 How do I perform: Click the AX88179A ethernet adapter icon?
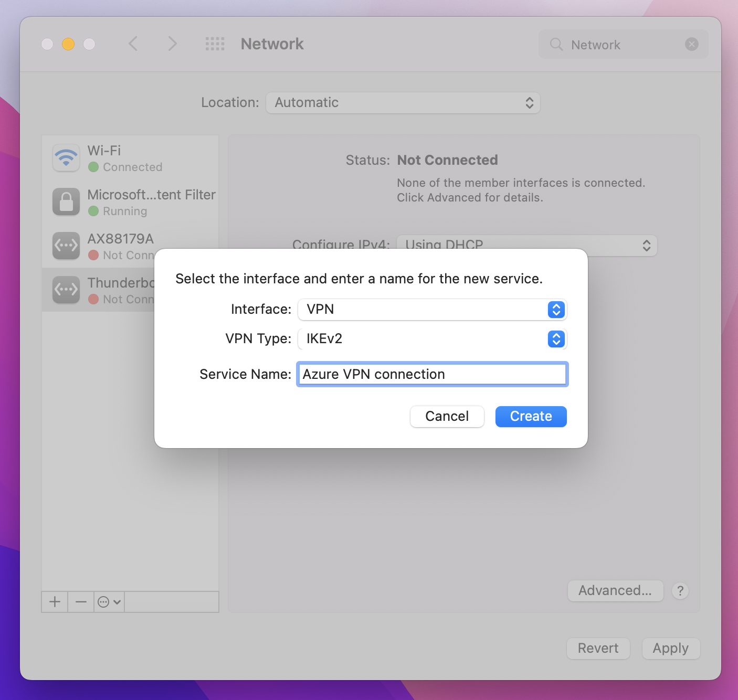(x=66, y=245)
